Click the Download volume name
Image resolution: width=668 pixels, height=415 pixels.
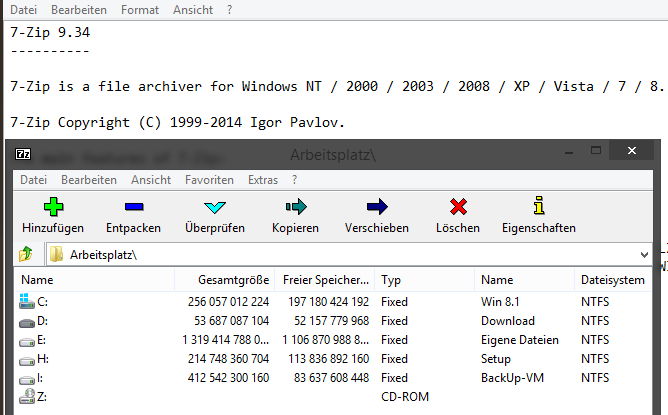(508, 321)
